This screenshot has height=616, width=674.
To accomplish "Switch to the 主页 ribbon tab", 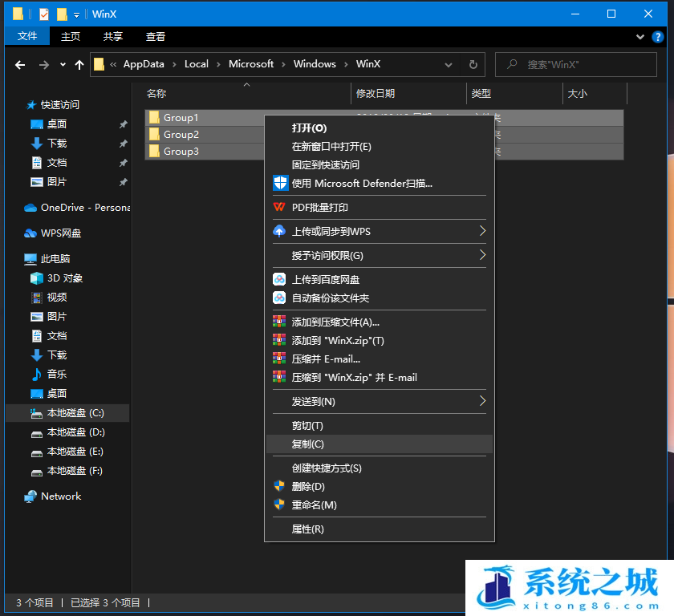I will (70, 37).
